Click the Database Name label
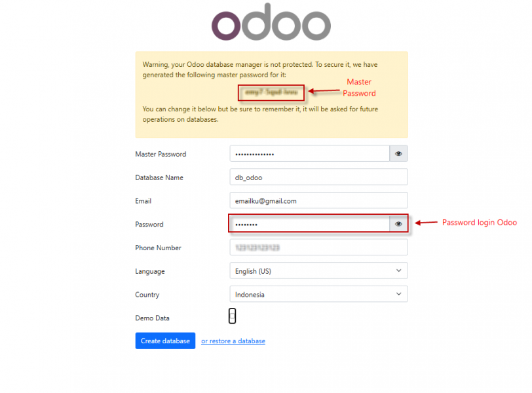 point(159,178)
